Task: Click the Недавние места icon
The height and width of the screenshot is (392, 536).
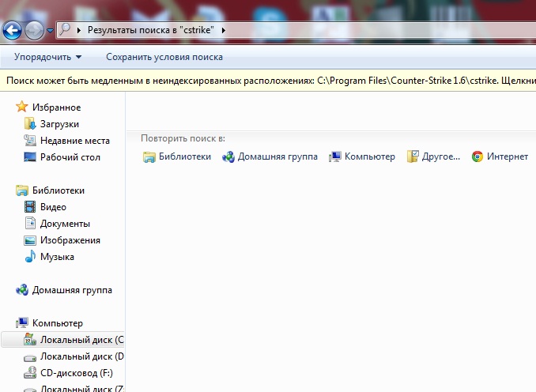Action: click(30, 140)
